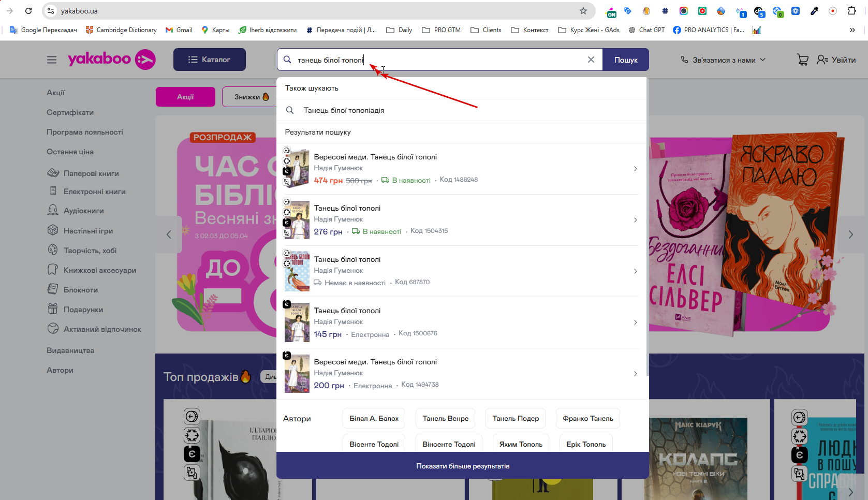Select author Вінсенте Тодолі
The height and width of the screenshot is (500, 868).
pos(449,444)
